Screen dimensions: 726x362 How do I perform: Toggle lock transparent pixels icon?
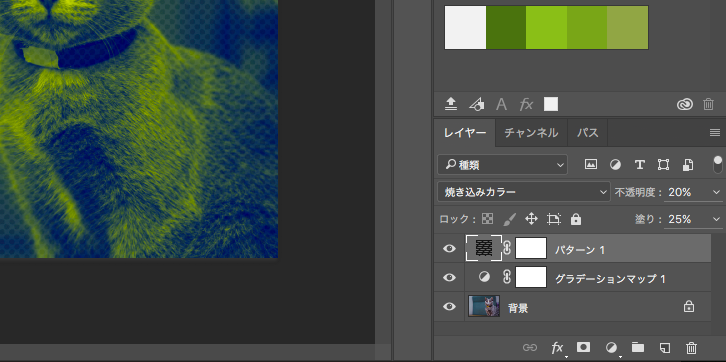488,219
